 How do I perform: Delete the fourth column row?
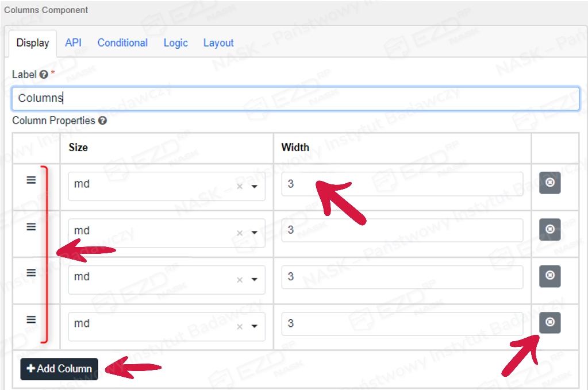pyautogui.click(x=549, y=322)
